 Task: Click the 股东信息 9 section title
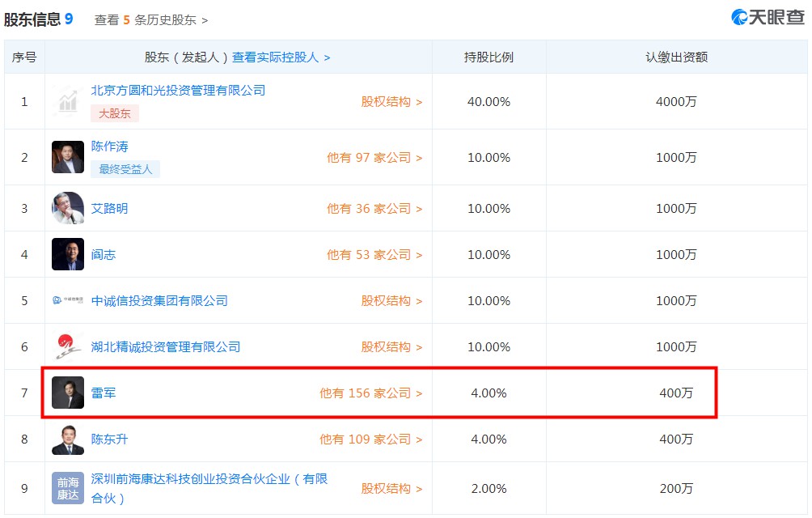[38, 19]
